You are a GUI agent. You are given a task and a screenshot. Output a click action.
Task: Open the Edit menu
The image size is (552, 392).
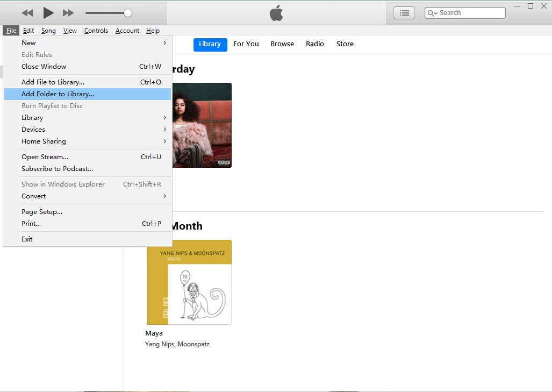[x=28, y=31]
